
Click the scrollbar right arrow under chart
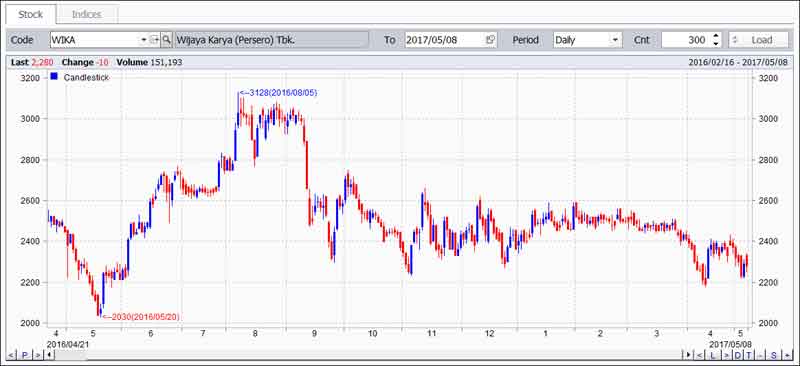689,355
